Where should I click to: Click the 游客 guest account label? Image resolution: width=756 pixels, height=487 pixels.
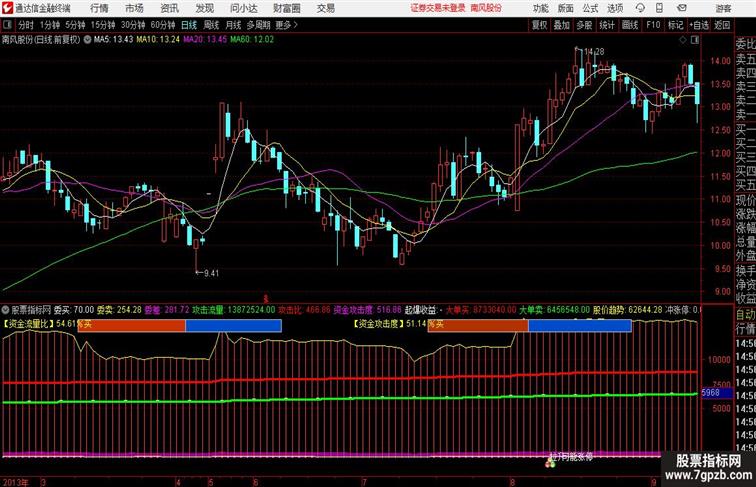[x=723, y=9]
